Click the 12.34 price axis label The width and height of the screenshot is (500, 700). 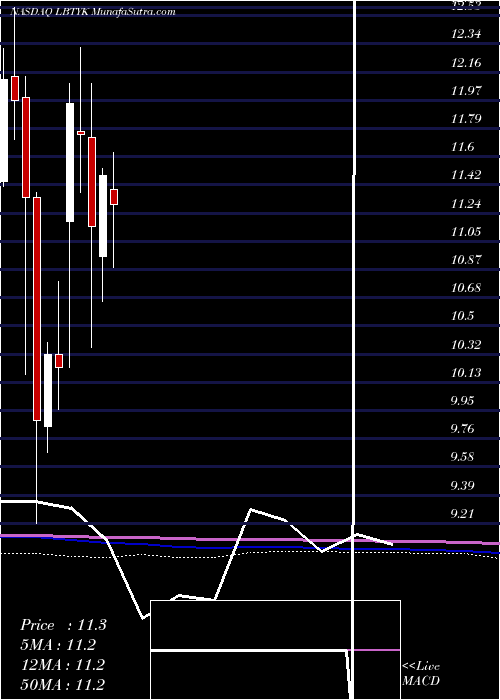tap(466, 34)
